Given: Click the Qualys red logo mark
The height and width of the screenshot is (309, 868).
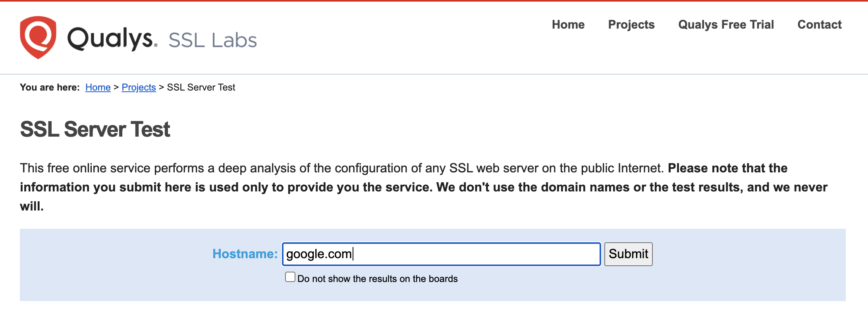Looking at the screenshot, I should (38, 38).
